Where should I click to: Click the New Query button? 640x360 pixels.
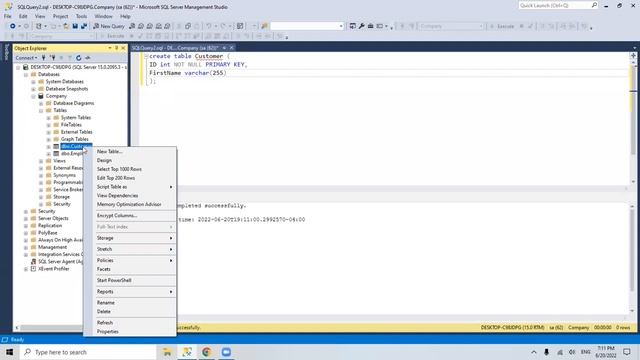(x=109, y=26)
